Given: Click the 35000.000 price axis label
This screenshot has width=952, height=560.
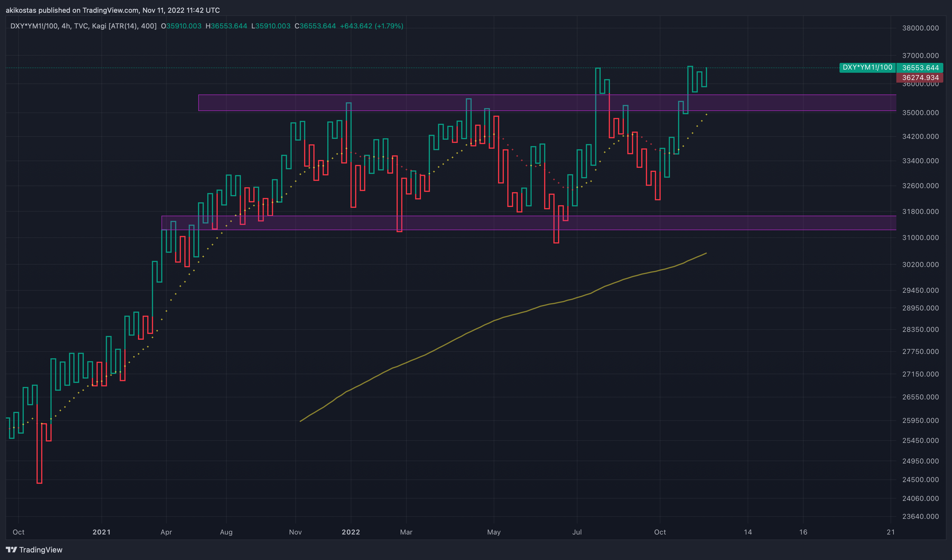Looking at the screenshot, I should click(x=920, y=112).
